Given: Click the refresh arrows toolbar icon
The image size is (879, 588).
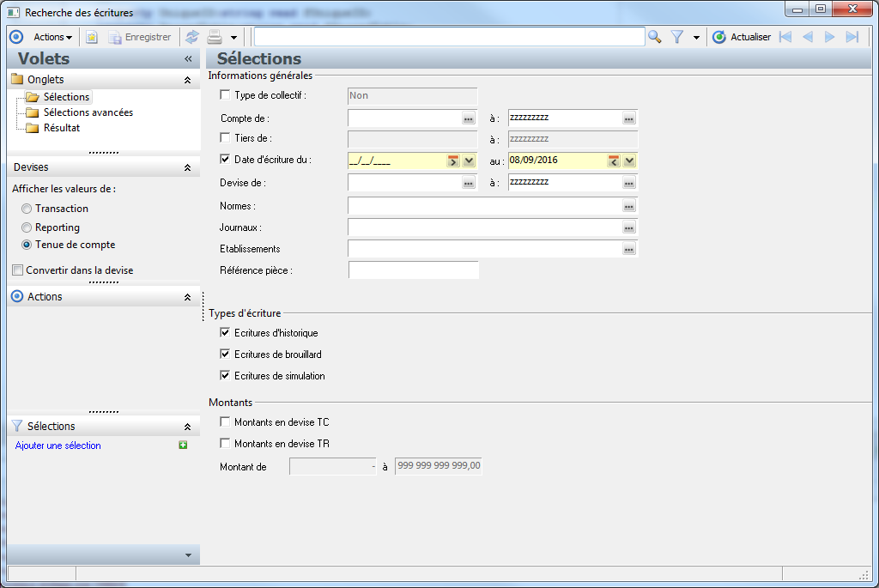Looking at the screenshot, I should click(x=192, y=37).
